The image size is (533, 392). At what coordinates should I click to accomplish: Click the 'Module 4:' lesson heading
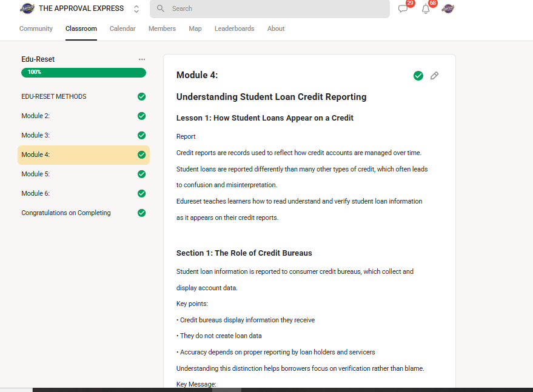197,75
